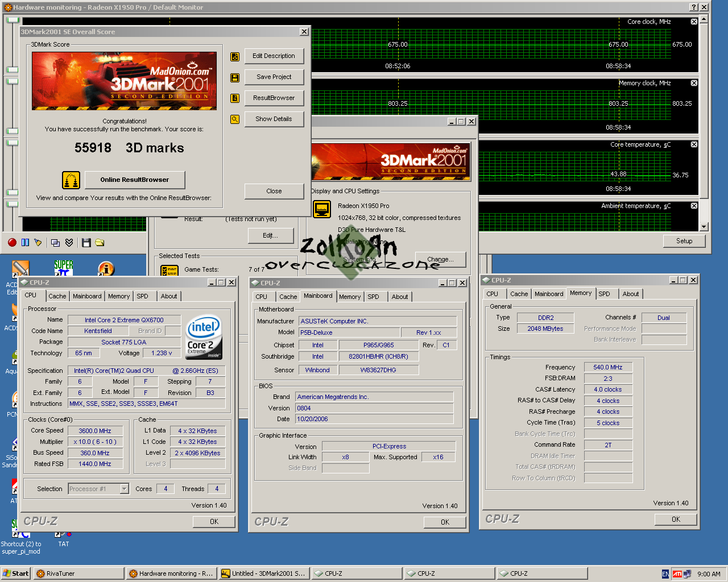Open the Super PI desktop shortcut

click(x=63, y=267)
